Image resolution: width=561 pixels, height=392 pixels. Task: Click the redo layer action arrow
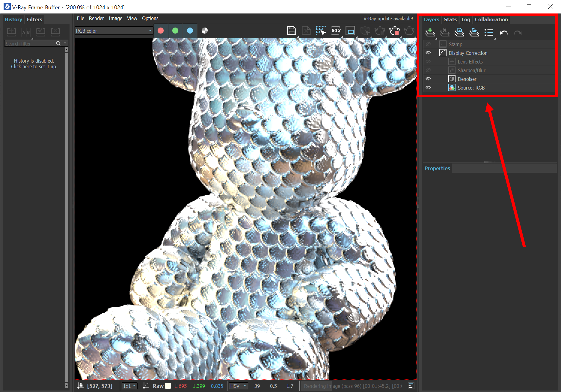(x=518, y=32)
